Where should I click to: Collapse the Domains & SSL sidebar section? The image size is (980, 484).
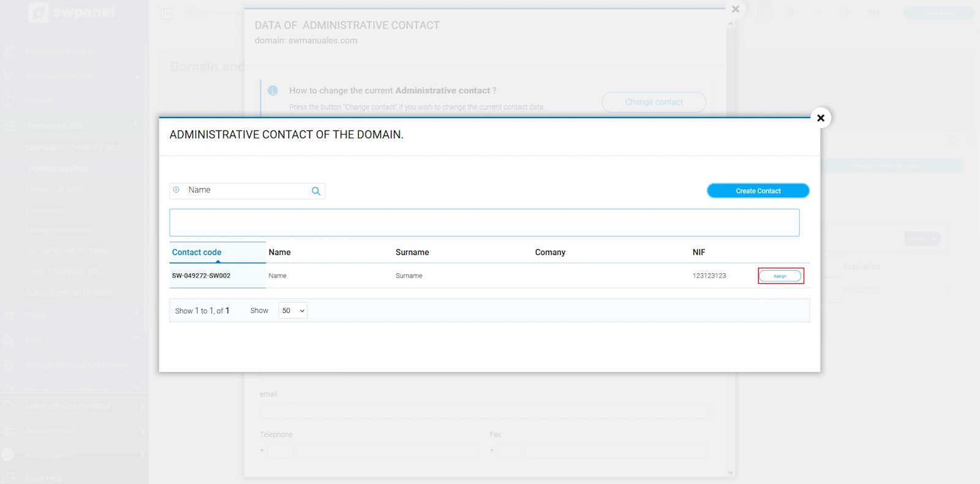pyautogui.click(x=136, y=125)
